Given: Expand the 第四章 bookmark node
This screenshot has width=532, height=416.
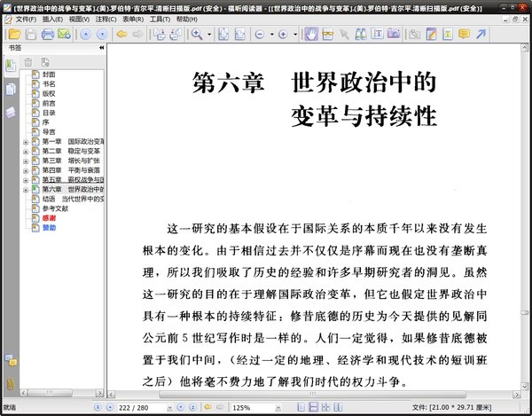Looking at the screenshot, I should 26,170.
